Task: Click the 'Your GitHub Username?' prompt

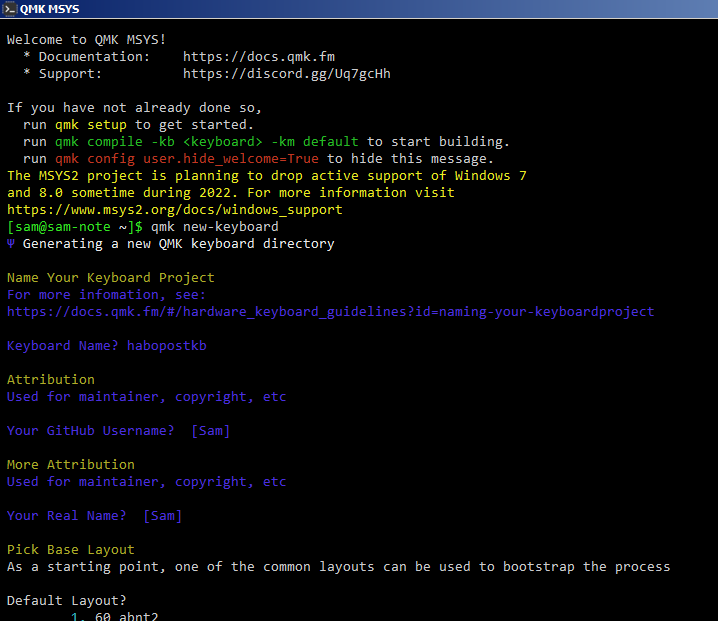Action: (x=90, y=431)
